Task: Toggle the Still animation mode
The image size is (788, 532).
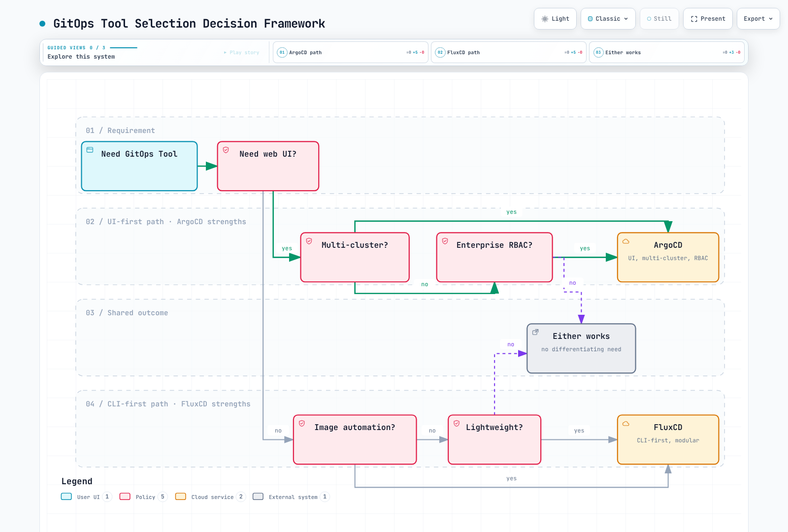Action: click(x=659, y=19)
